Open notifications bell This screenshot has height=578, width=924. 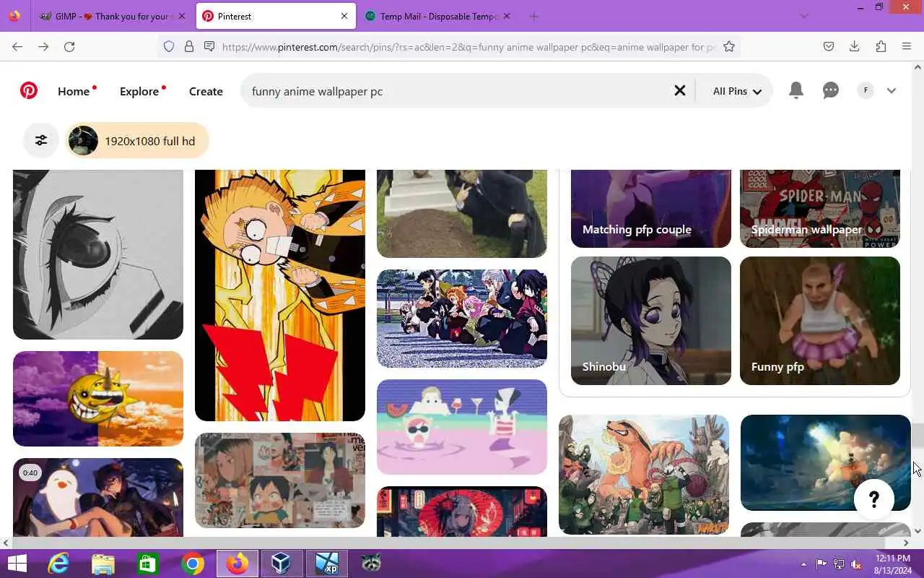coord(796,90)
